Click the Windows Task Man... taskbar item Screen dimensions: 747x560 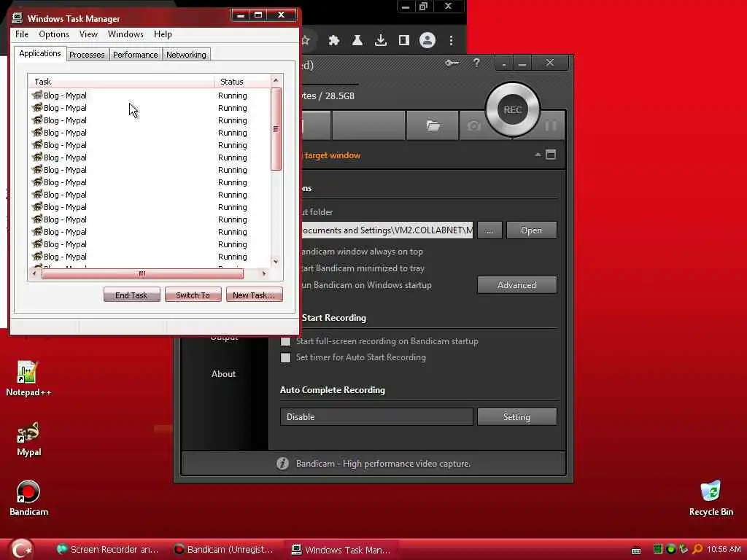tap(341, 550)
